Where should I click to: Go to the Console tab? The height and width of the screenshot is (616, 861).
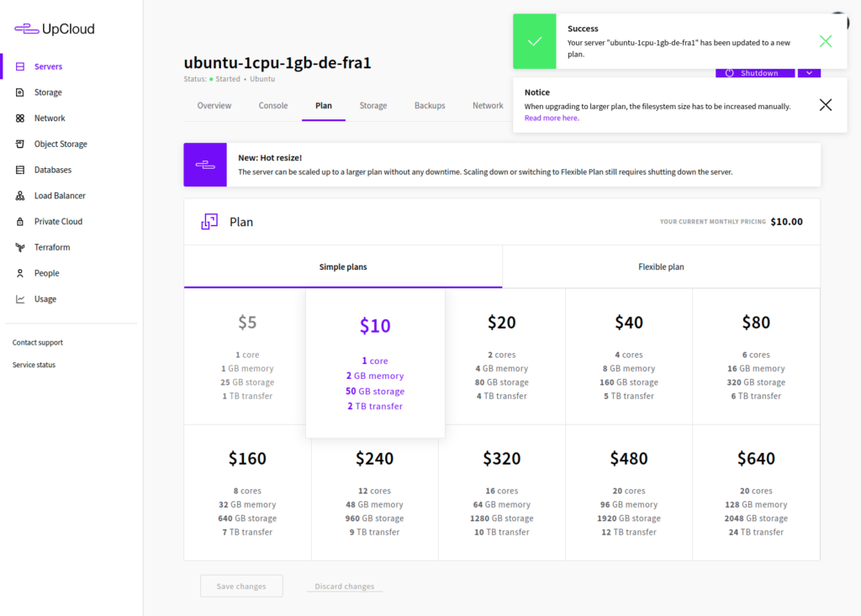pos(273,106)
